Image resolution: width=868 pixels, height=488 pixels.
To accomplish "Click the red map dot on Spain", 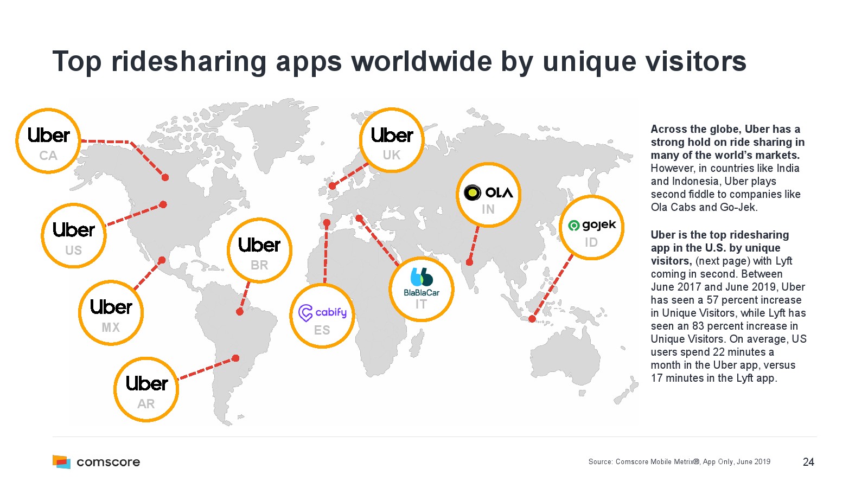I will point(327,223).
